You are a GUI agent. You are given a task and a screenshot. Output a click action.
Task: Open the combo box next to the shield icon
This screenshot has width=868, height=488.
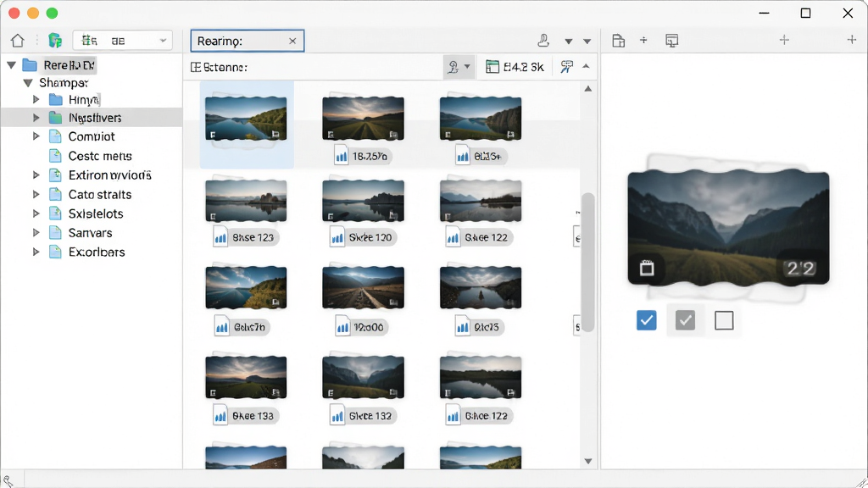122,41
